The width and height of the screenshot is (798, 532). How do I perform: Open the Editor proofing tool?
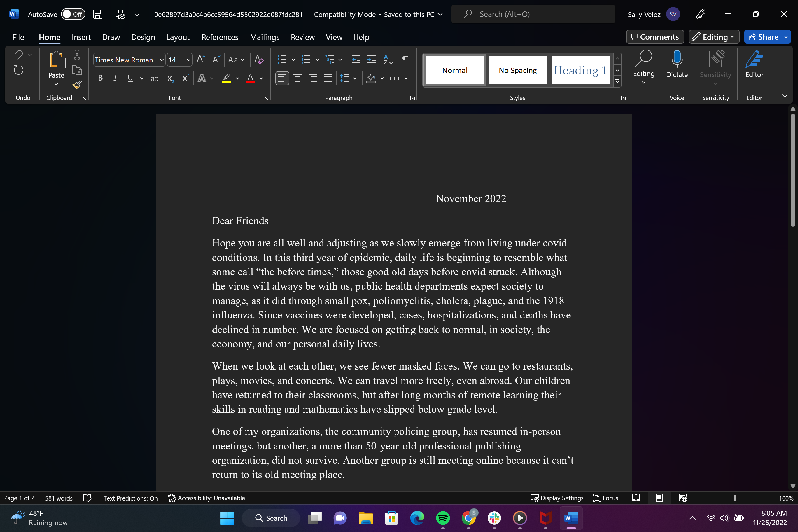click(x=754, y=64)
